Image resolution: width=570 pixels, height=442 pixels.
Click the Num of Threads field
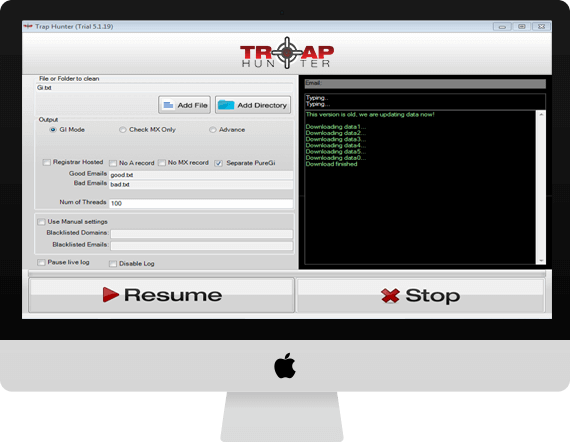coord(201,204)
